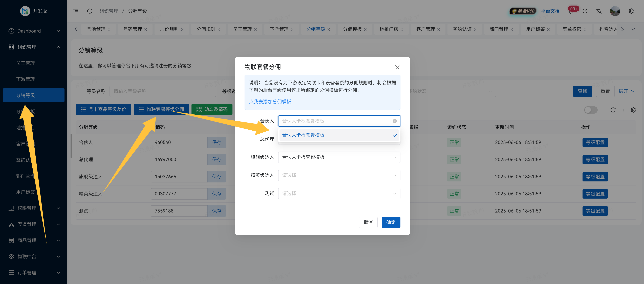Click the sidebar collapse menu icon
Viewport: 644px width, 284px height.
tap(75, 11)
